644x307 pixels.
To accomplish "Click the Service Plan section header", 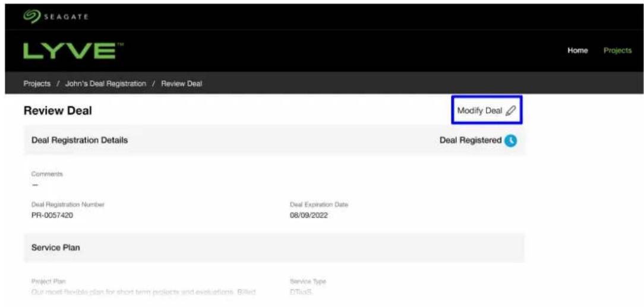I will pyautogui.click(x=56, y=248).
